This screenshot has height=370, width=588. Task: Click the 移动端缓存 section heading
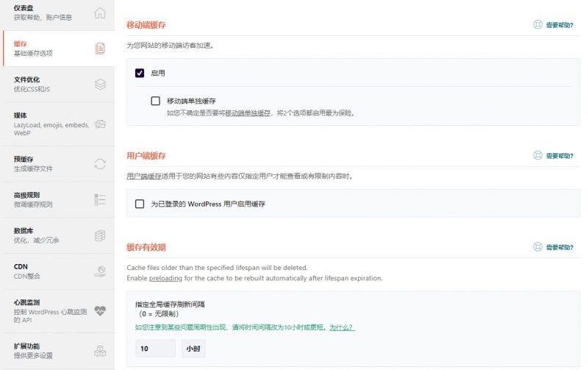[146, 25]
